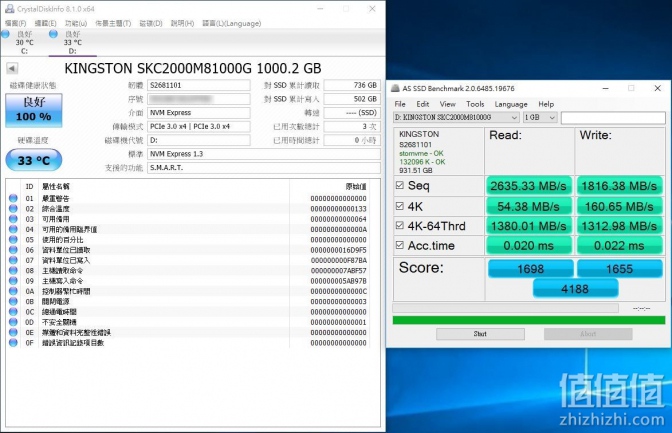The image size is (672, 433).
Task: Click the write score 1655 box
Action: pos(620,269)
